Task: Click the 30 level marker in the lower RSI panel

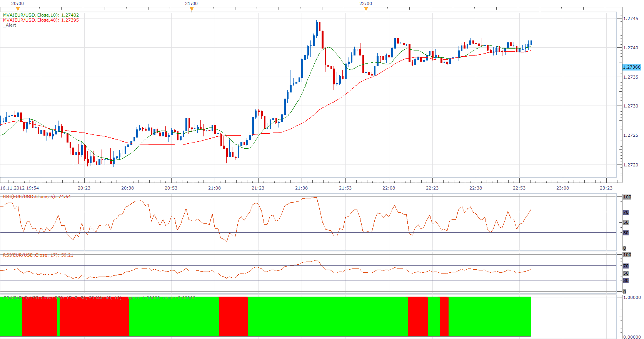Action: (626, 280)
